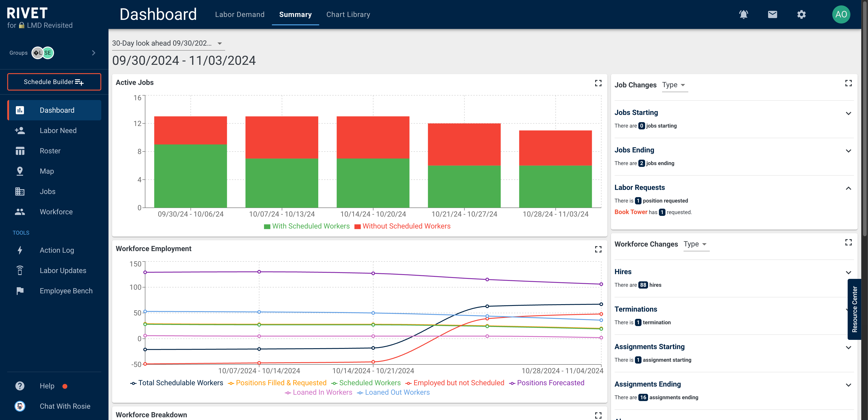The width and height of the screenshot is (868, 420).
Task: Click the L group avatar
Action: pos(37,53)
